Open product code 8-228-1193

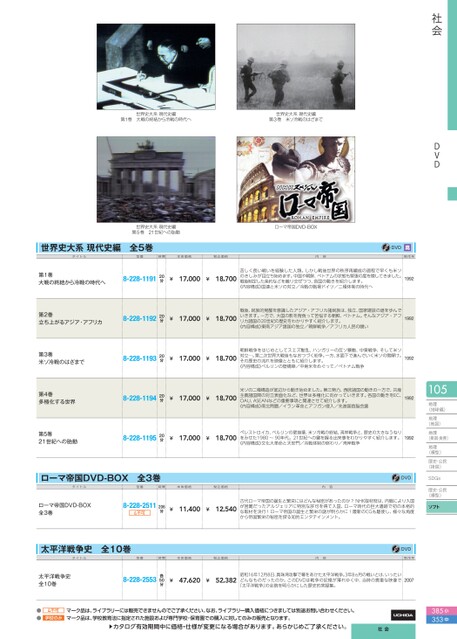tap(139, 358)
